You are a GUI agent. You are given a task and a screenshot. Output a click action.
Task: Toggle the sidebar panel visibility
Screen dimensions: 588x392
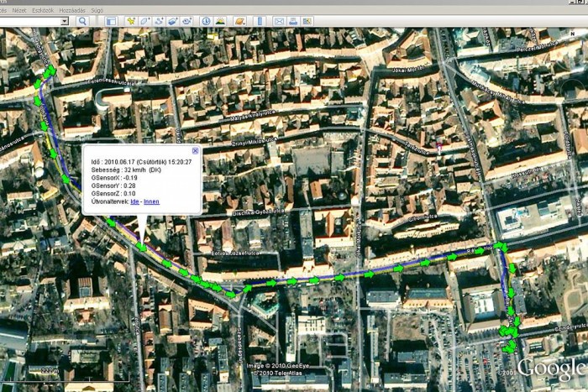111,20
